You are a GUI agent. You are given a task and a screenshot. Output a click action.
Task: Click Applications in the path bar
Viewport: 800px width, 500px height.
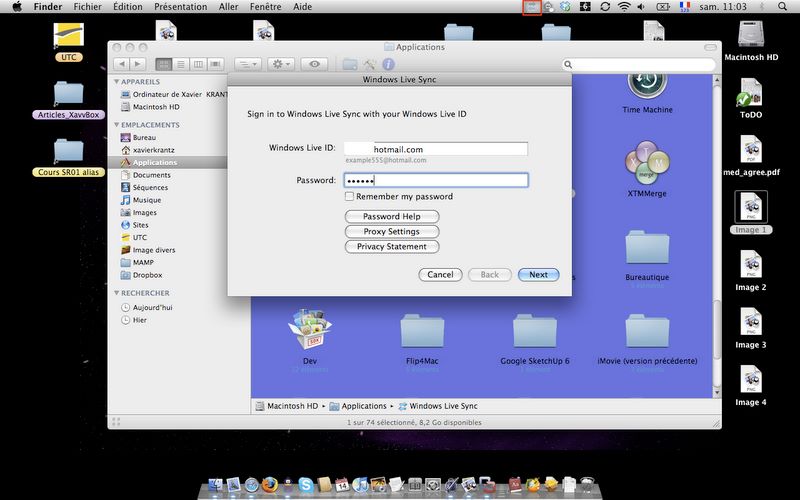(358, 406)
